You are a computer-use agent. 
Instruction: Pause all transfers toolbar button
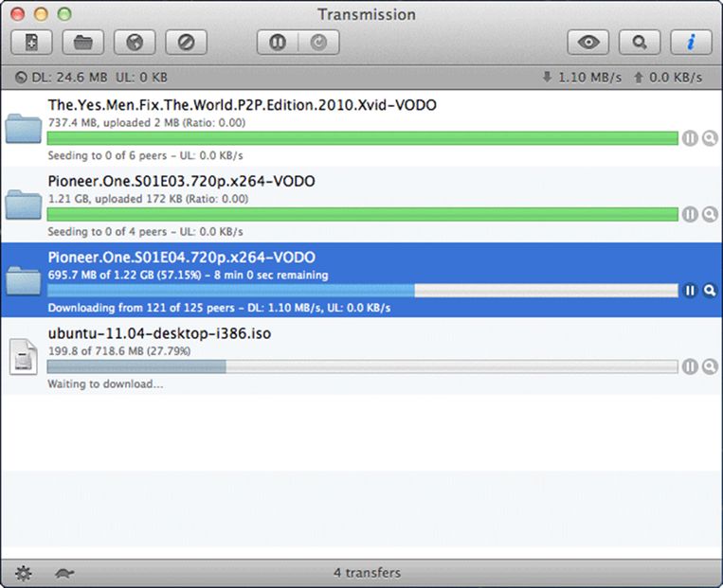tap(278, 43)
